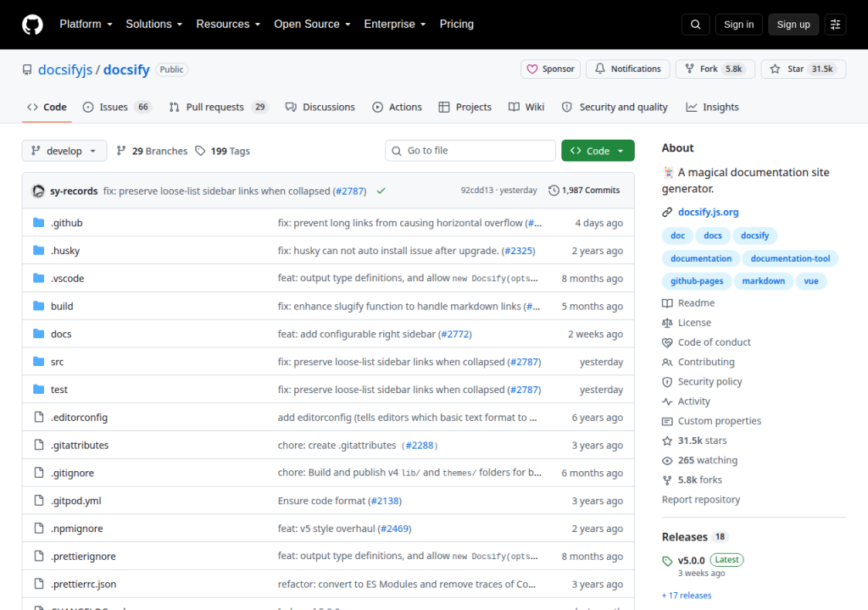Click the book icon next to Readme
Screen dimensions: 868x610
[667, 302]
